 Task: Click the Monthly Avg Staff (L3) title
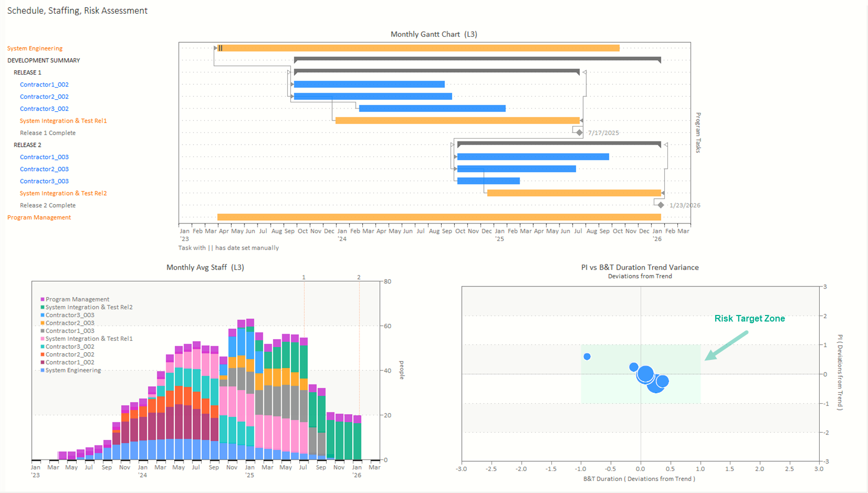(205, 267)
